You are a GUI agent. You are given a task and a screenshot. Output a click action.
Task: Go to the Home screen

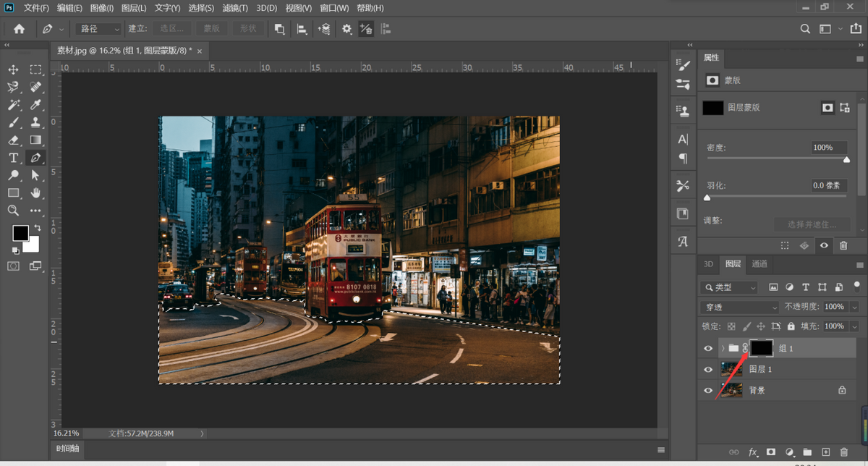19,29
